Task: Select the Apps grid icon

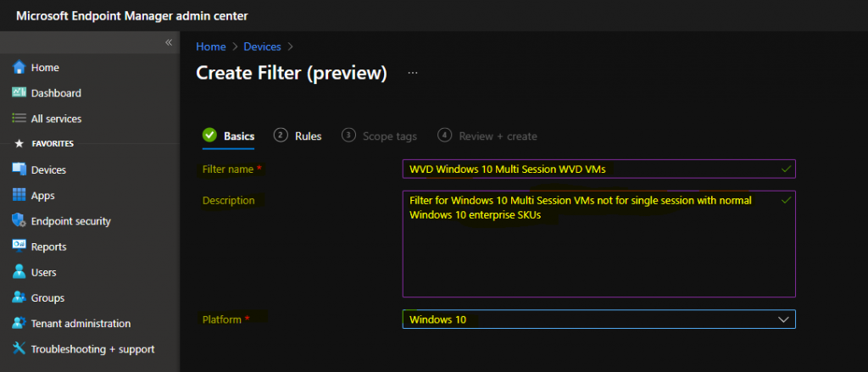Action: [19, 196]
